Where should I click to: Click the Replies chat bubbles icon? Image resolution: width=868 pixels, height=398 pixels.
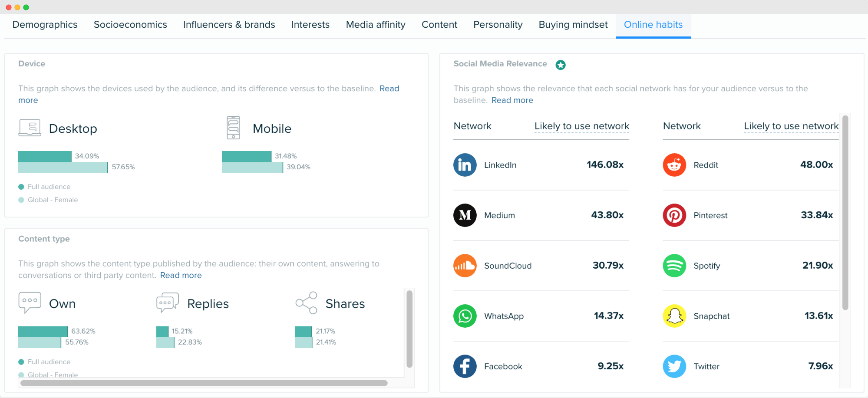tap(168, 303)
